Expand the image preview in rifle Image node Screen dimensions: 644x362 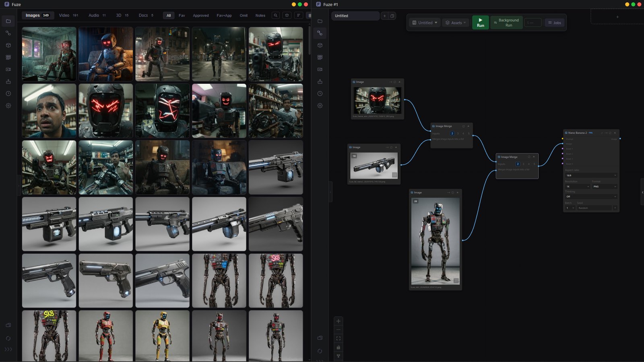coord(394,175)
